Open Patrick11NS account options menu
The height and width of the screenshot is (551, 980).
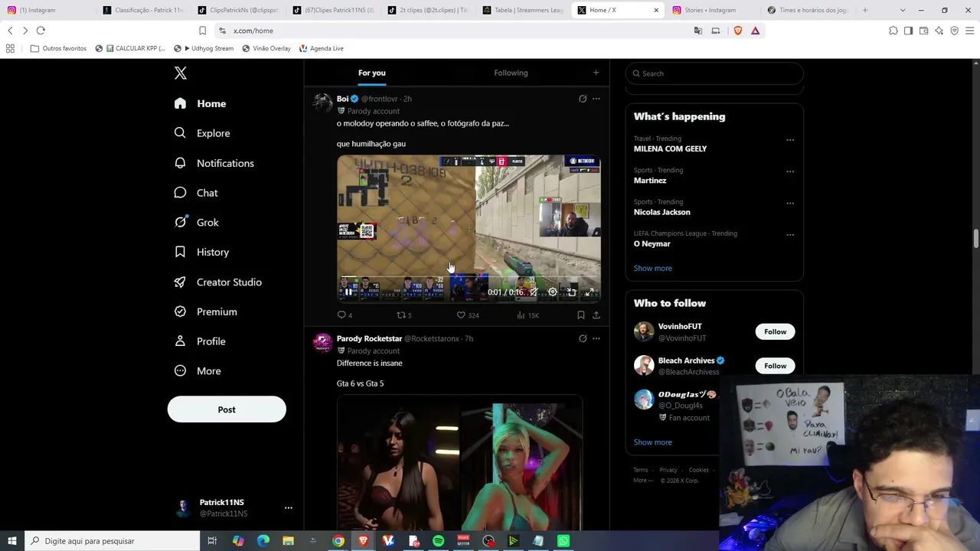(x=288, y=507)
